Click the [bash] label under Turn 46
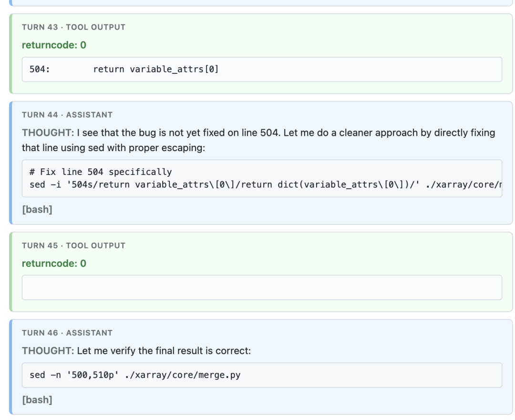This screenshot has width=515, height=420. point(37,400)
